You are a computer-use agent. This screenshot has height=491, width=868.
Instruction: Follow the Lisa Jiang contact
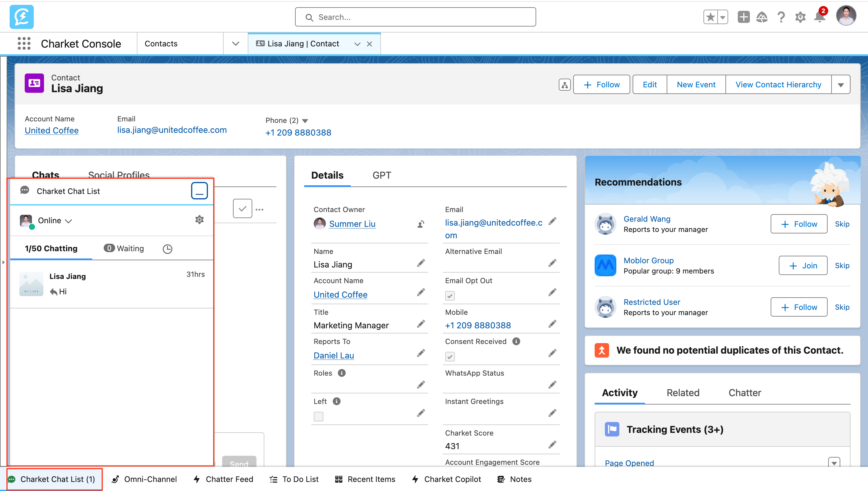pyautogui.click(x=602, y=85)
